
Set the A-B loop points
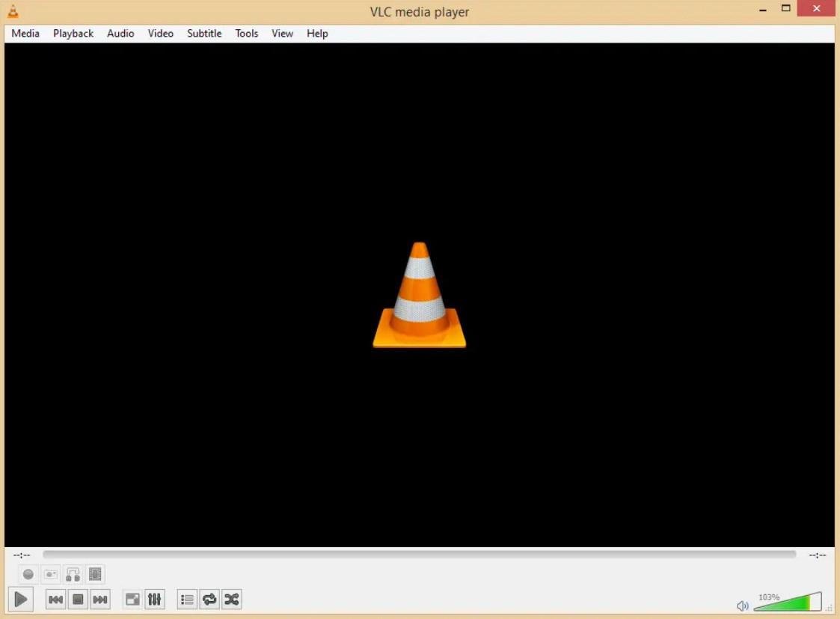coord(73,574)
